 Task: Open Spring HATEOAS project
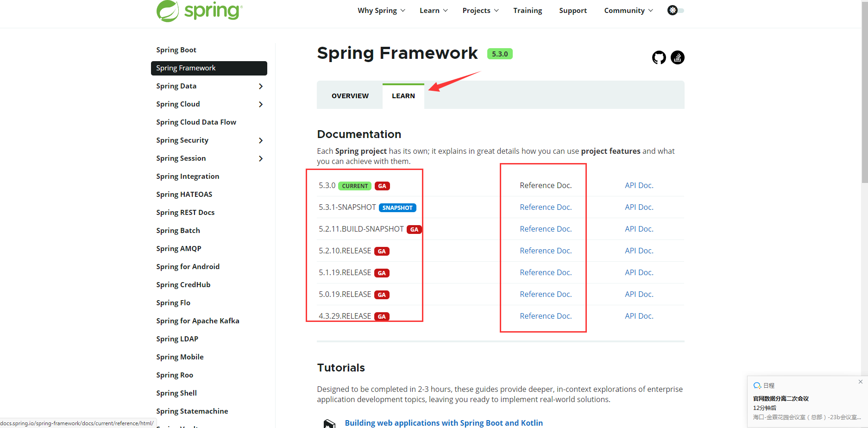point(184,194)
